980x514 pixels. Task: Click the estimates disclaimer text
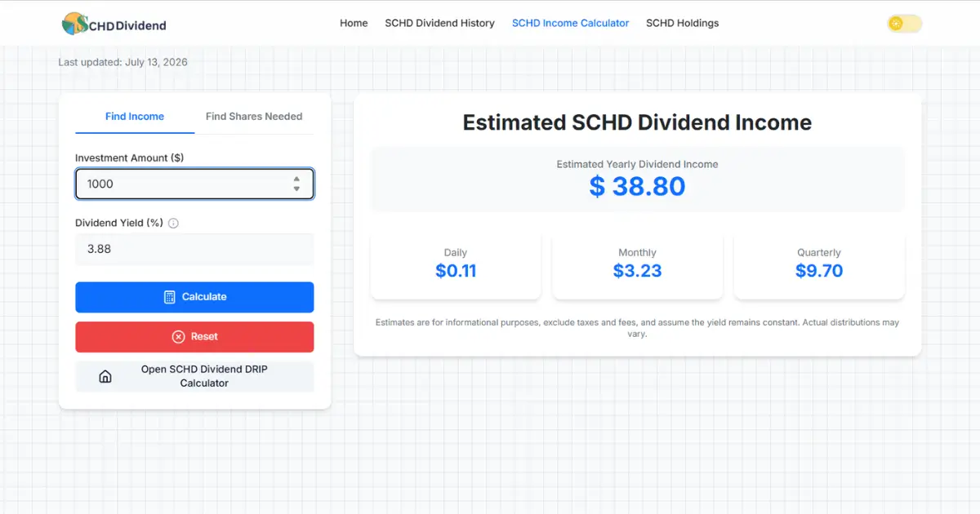coord(637,328)
